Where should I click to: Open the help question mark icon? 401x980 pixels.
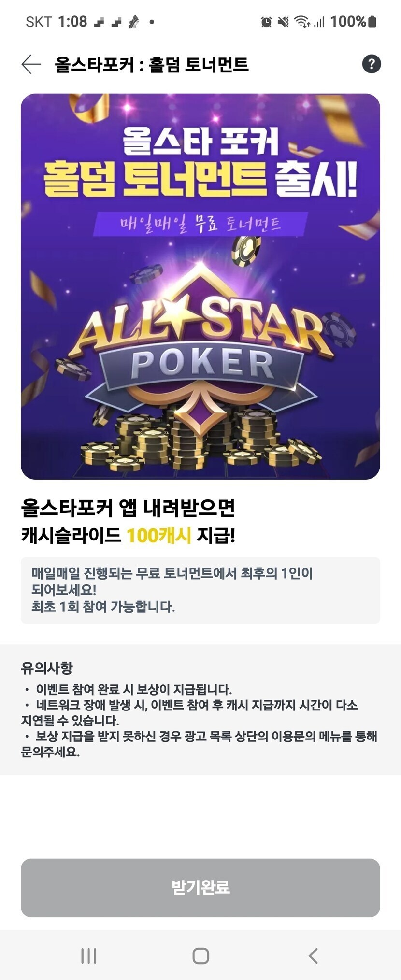(371, 64)
